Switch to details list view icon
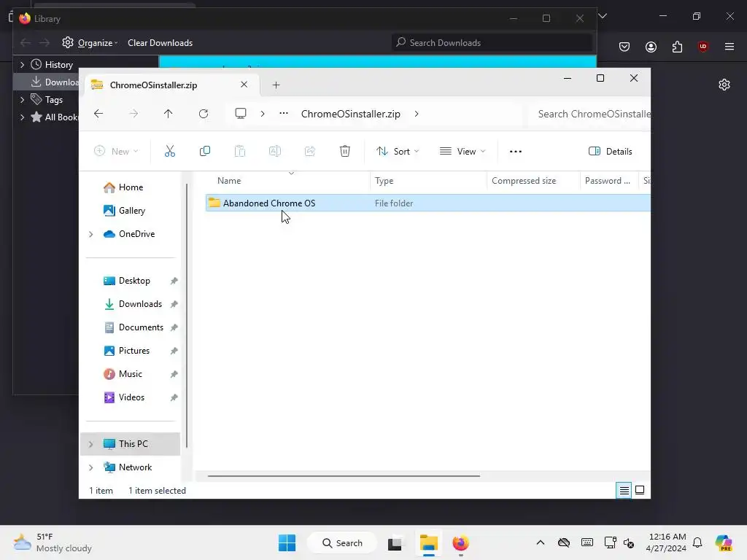This screenshot has width=747, height=560. point(624,490)
